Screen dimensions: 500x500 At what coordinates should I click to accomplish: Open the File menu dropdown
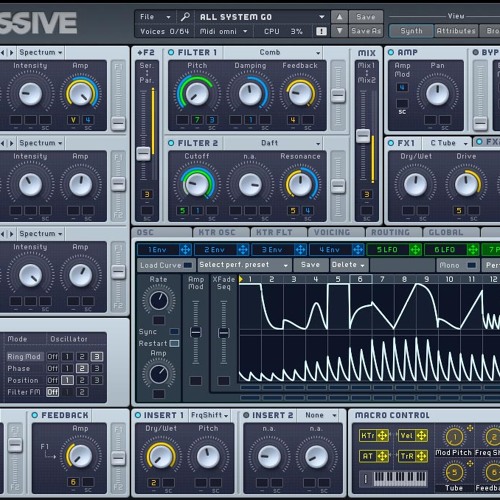coord(155,17)
